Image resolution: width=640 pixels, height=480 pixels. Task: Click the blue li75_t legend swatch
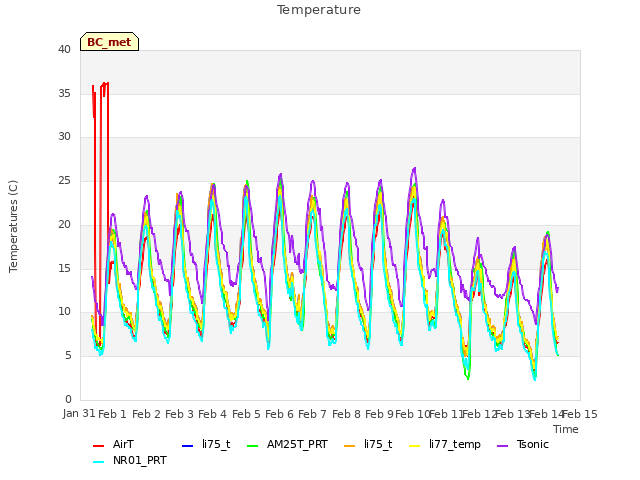187,446
